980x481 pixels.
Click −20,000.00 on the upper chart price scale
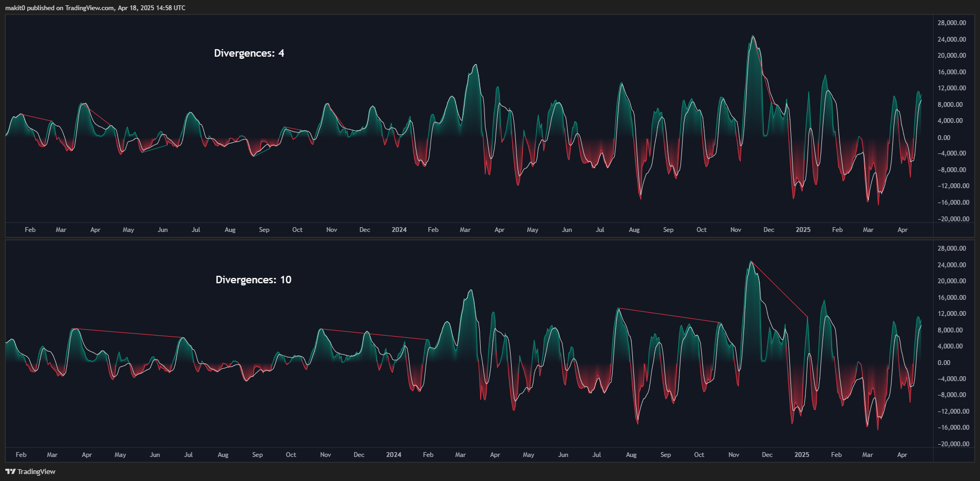(x=953, y=219)
